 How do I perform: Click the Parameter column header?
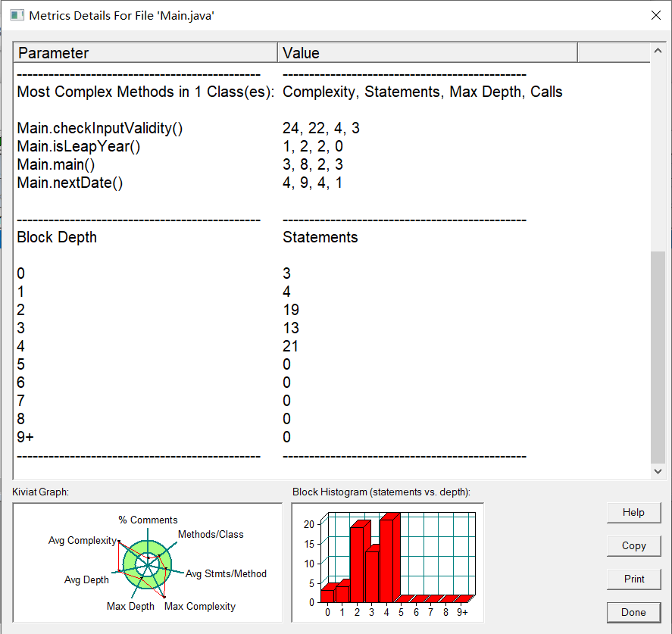tap(145, 53)
